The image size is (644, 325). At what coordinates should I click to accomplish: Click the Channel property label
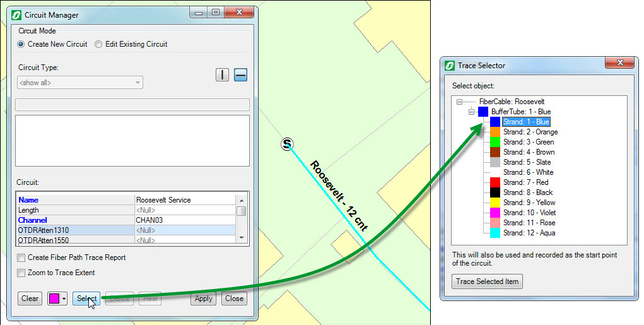32,220
